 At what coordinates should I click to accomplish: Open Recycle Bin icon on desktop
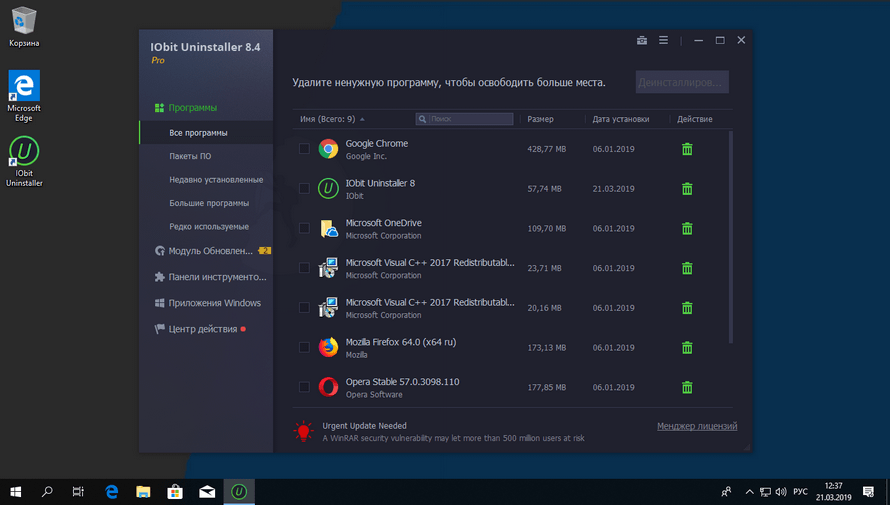(x=24, y=21)
